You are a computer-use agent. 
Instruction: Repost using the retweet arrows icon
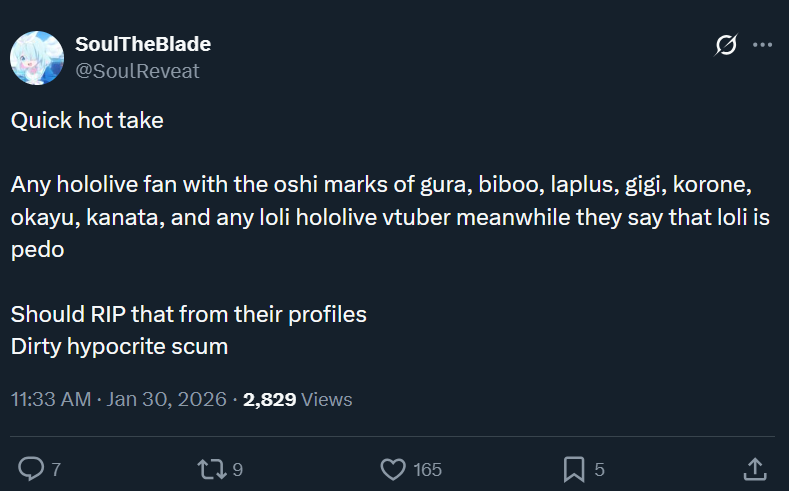(212, 468)
